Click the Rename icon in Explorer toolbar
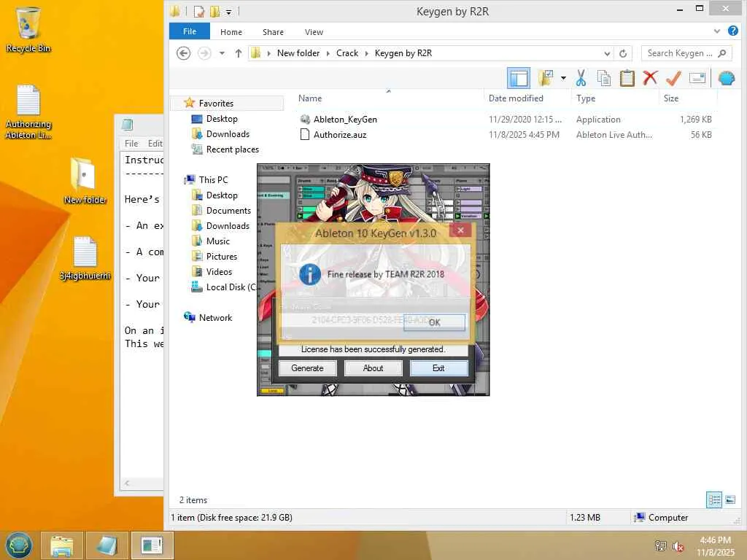 697,78
